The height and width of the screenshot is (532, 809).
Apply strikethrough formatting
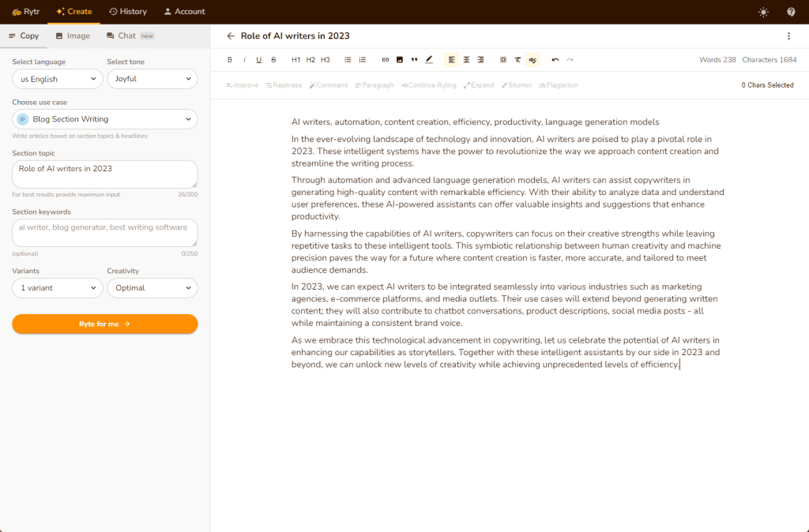pos(273,60)
